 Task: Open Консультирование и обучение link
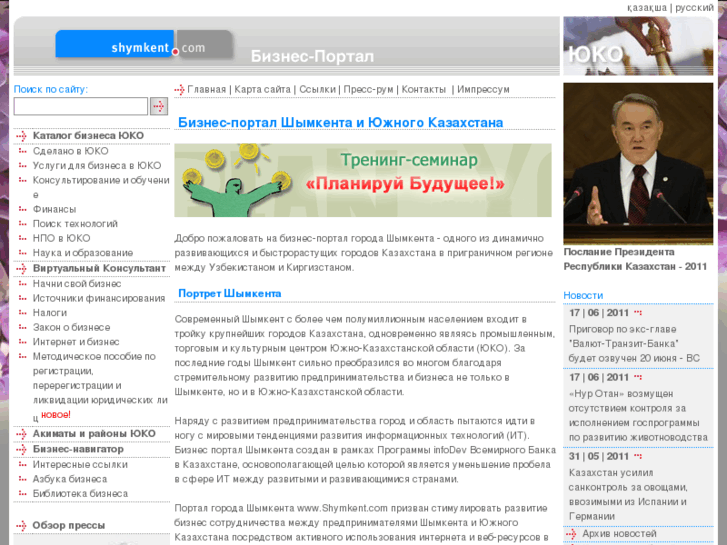click(x=101, y=187)
